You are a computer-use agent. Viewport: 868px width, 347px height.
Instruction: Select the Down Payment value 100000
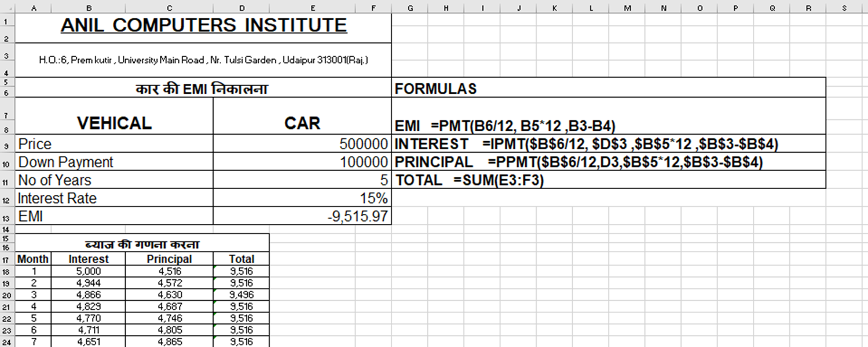(363, 163)
